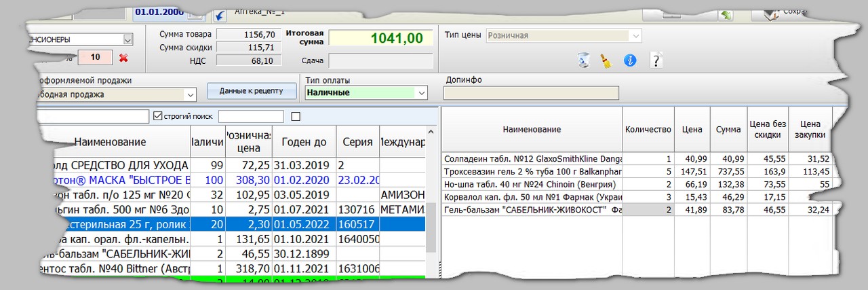The width and height of the screenshot is (868, 290).
Task: Sort by Годен до column header
Action: (x=304, y=142)
